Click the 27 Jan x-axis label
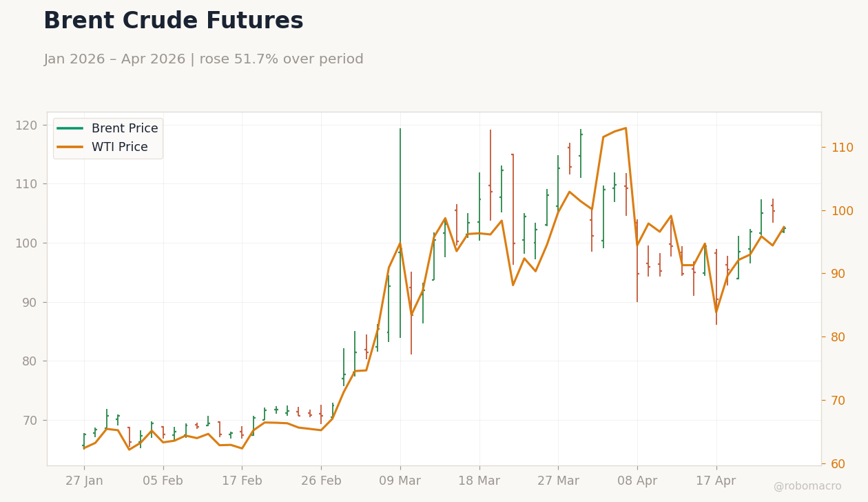This screenshot has width=868, height=502. (x=84, y=481)
